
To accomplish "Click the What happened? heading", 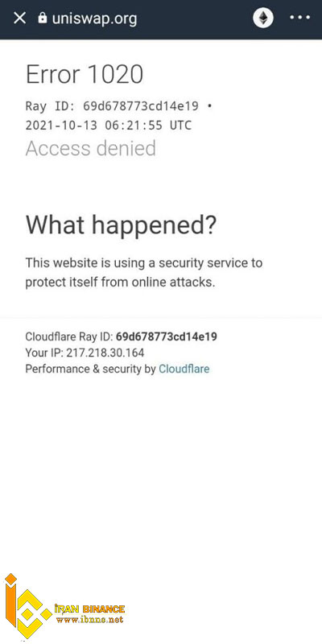I will click(121, 225).
